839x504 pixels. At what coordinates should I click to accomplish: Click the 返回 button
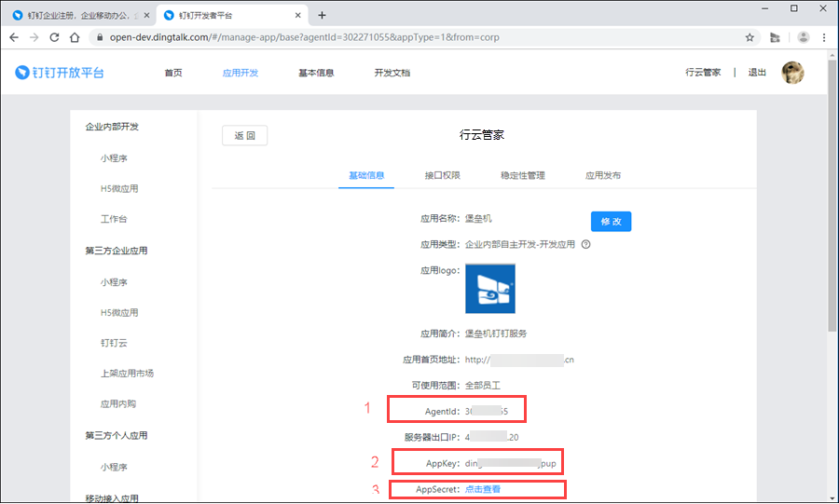[x=244, y=136]
